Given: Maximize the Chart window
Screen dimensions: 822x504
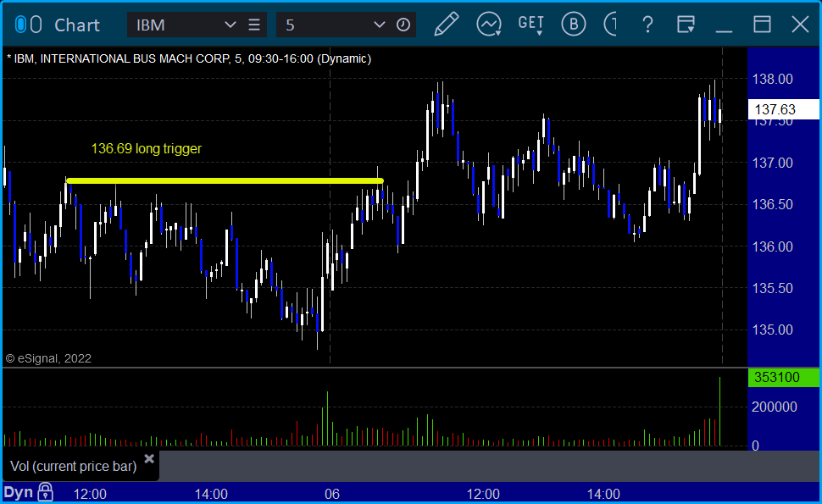Looking at the screenshot, I should click(x=762, y=25).
